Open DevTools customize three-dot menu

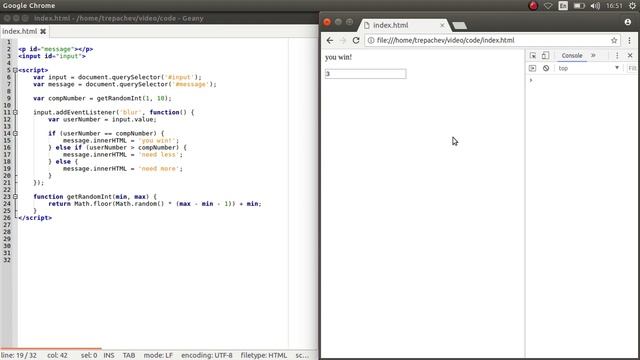pos(617,56)
